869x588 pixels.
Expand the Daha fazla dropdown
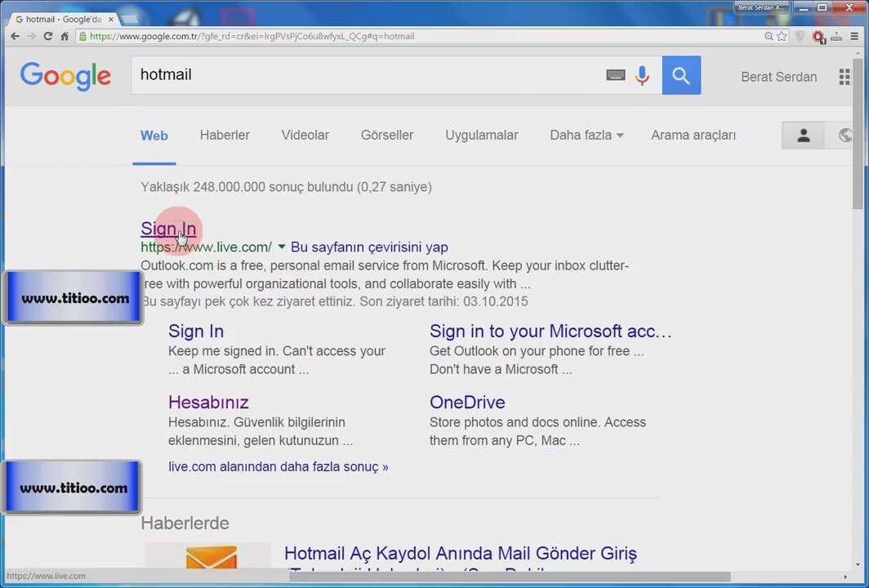click(586, 136)
